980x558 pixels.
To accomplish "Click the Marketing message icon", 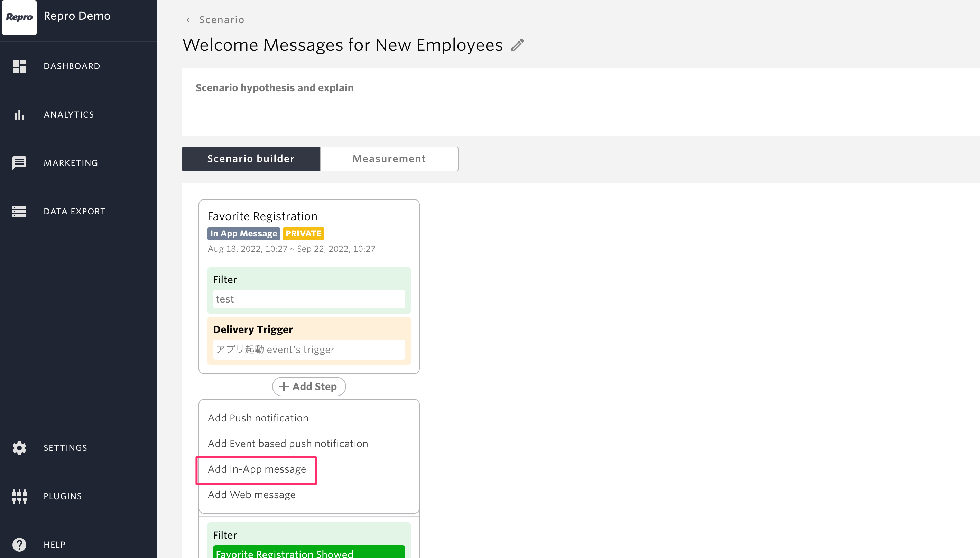I will (x=19, y=163).
